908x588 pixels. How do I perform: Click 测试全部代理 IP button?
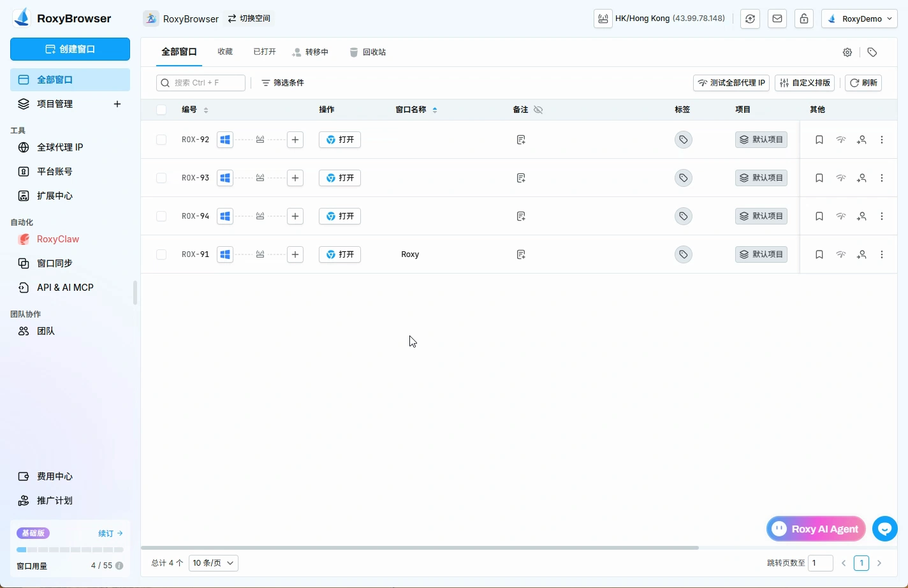(731, 83)
